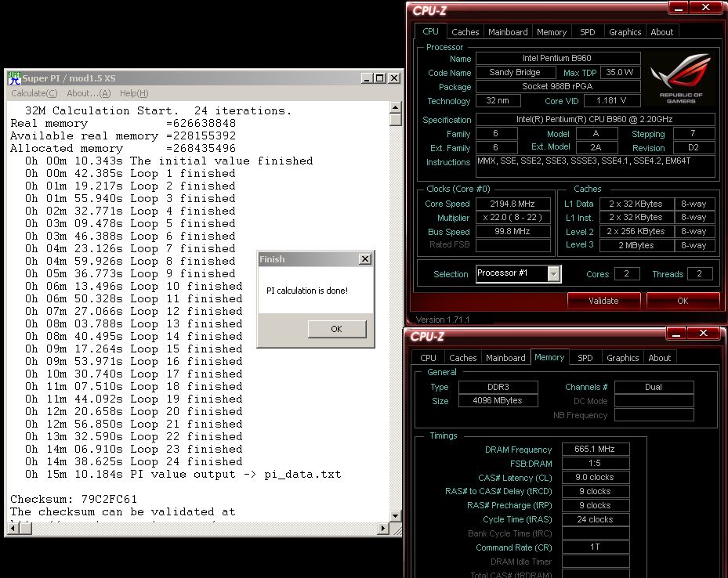This screenshot has height=578, width=728.
Task: Select CPU tab in top CPU-Z window
Action: [430, 31]
